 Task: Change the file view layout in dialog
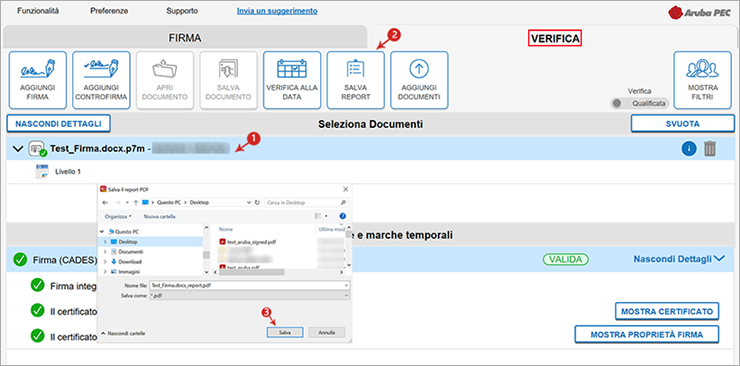(318, 216)
